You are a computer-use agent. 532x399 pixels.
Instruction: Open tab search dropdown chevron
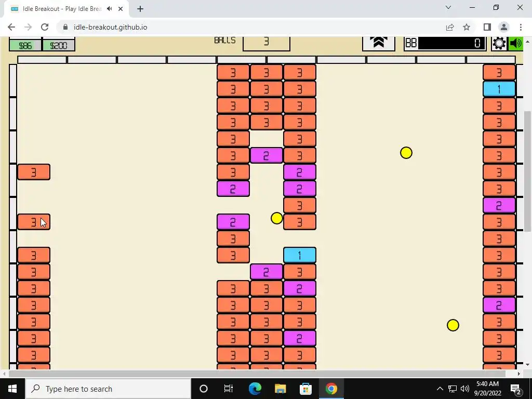448,7
